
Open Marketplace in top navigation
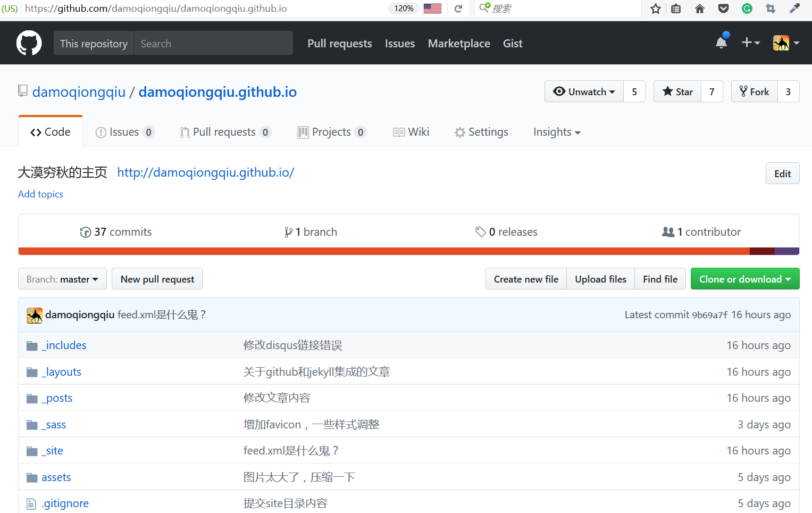tap(459, 44)
